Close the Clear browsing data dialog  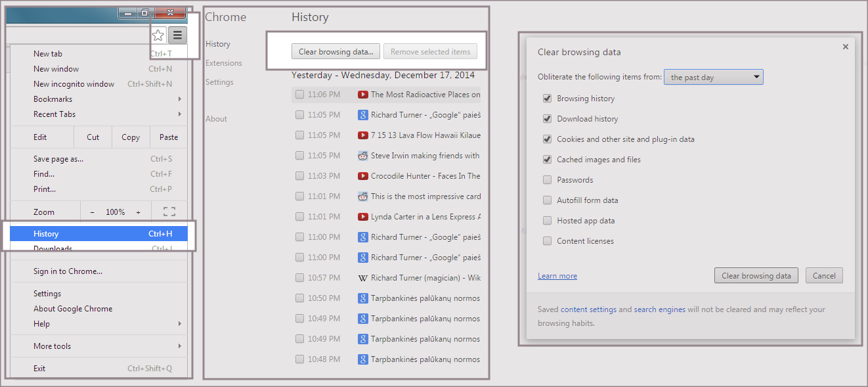click(845, 47)
